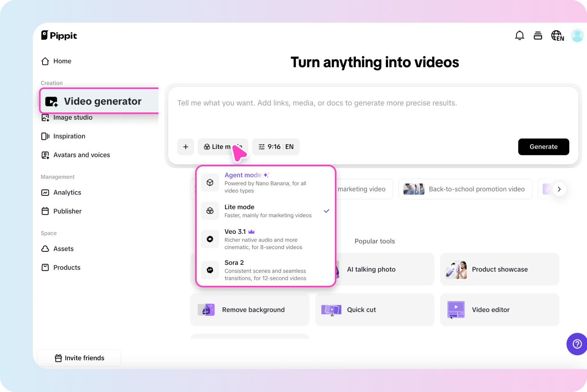The image size is (587, 392).
Task: Click the Invite friends button
Action: point(79,358)
